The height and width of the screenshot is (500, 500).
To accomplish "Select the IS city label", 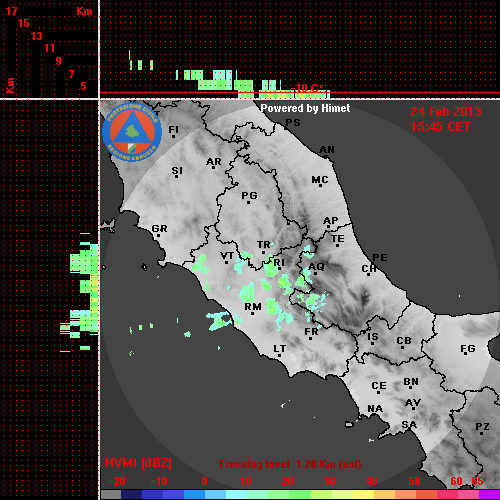I will click(373, 337).
